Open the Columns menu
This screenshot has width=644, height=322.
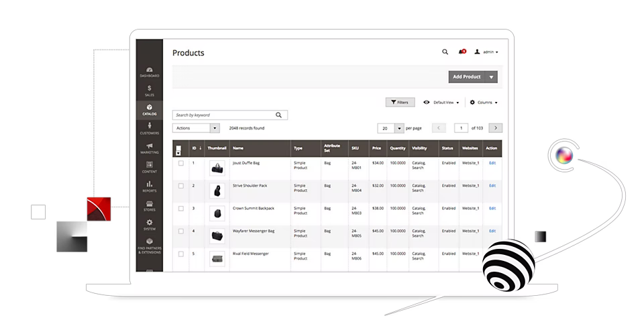pyautogui.click(x=483, y=103)
